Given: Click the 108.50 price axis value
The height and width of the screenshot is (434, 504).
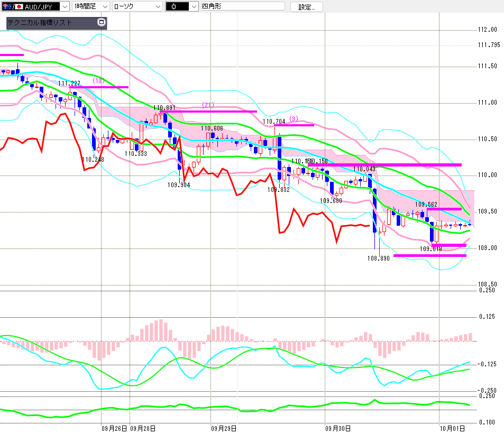Looking at the screenshot, I should tap(487, 284).
